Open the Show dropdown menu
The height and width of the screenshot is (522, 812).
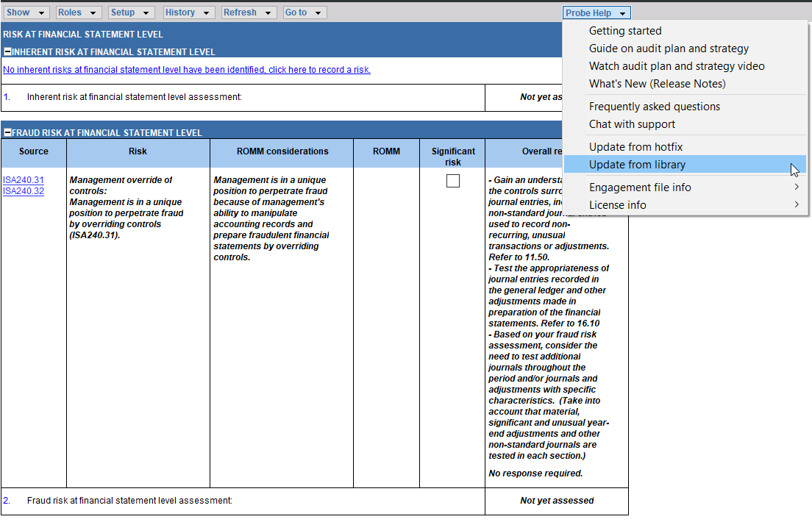coord(27,12)
